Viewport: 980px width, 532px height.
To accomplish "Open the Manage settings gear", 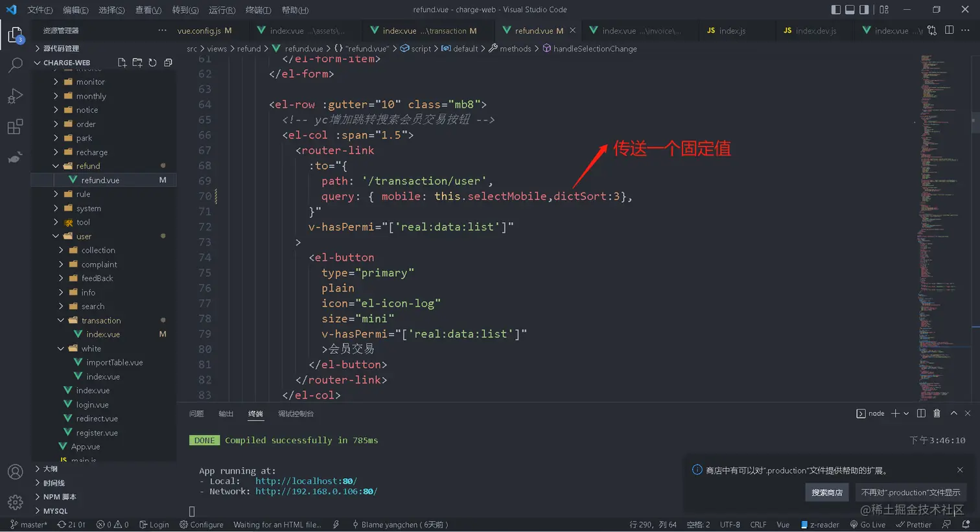I will [15, 502].
